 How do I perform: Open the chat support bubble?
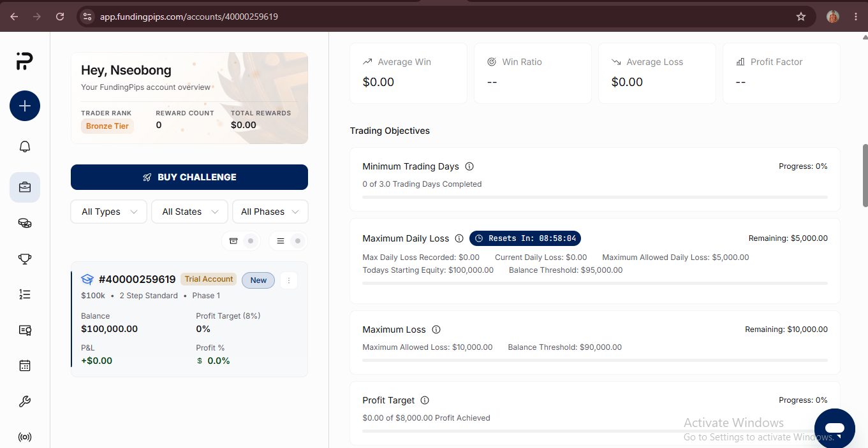(835, 428)
